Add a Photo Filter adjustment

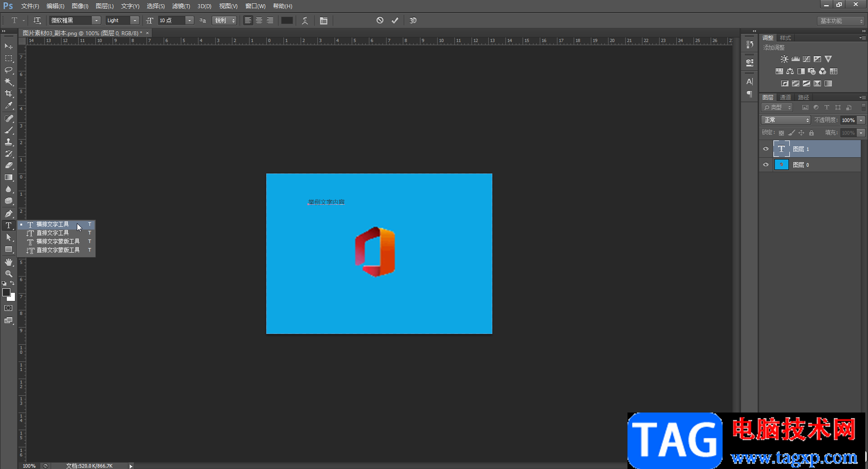(x=812, y=71)
